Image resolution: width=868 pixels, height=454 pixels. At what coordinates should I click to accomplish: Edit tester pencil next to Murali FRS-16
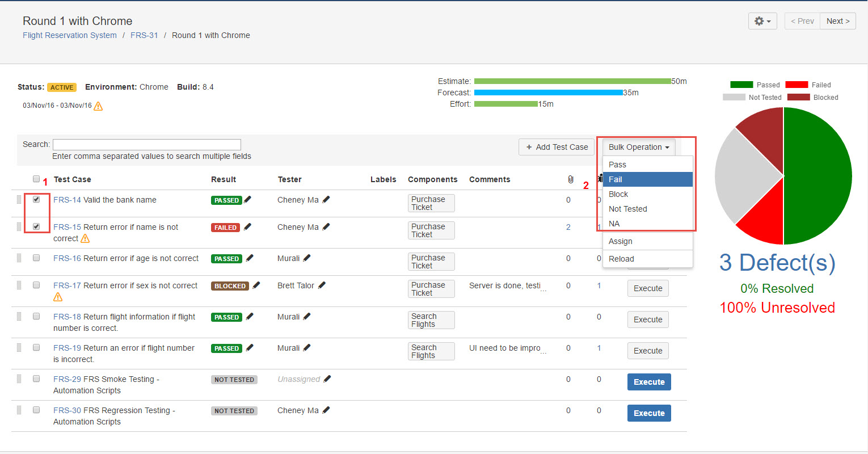[307, 258]
